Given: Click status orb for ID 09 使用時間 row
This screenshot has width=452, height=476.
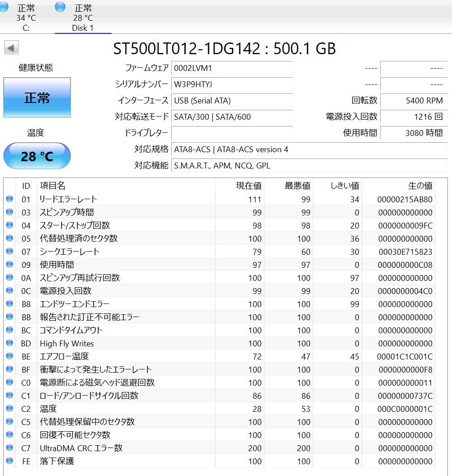Looking at the screenshot, I should (x=9, y=264).
